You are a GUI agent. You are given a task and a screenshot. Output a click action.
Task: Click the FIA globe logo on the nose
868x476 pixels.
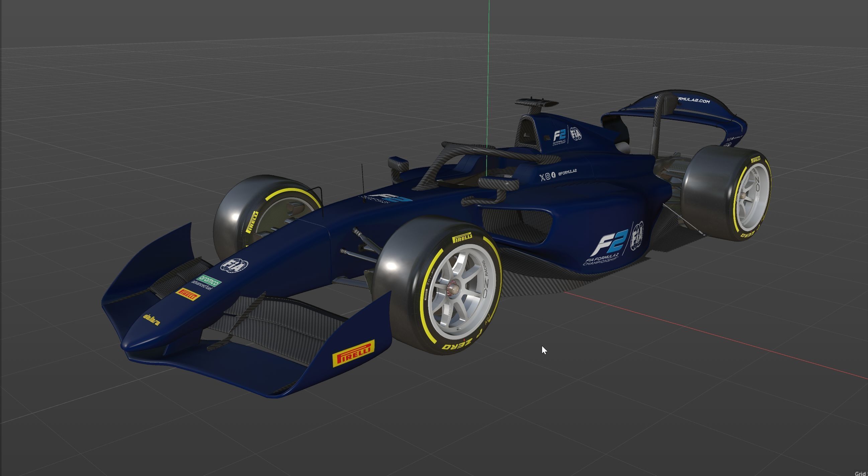click(234, 265)
